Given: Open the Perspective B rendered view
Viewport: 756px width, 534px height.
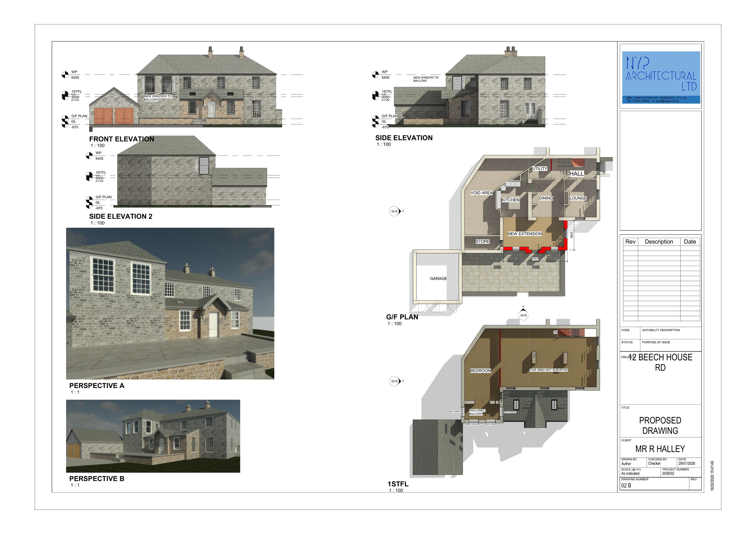Looking at the screenshot, I should click(153, 436).
